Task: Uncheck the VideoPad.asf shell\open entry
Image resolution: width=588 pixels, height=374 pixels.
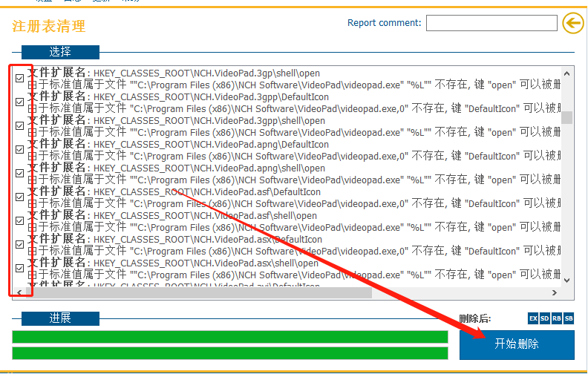Action: point(19,220)
